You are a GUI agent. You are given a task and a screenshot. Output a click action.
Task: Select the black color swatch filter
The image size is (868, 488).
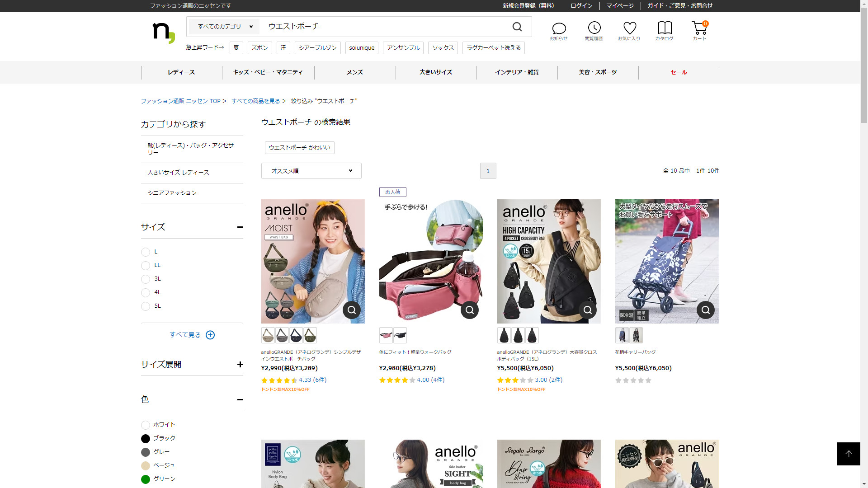146,439
